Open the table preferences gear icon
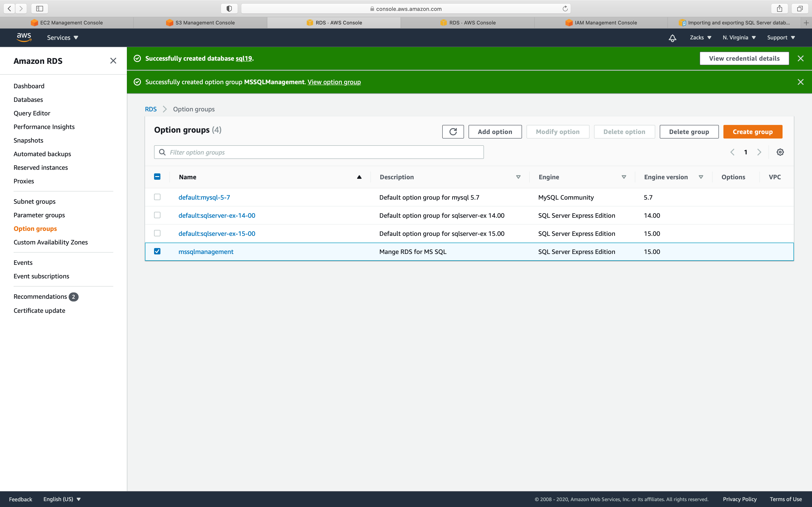 (x=780, y=152)
